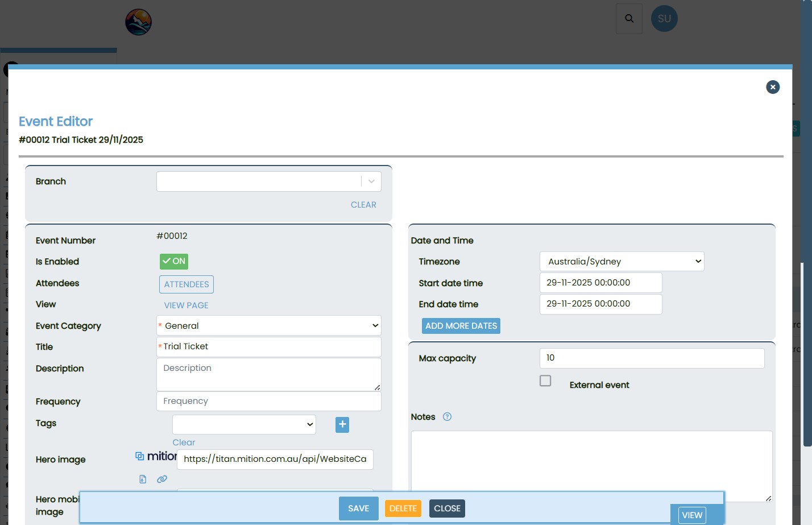Click the Max capacity input field
This screenshot has width=812, height=525.
click(652, 358)
